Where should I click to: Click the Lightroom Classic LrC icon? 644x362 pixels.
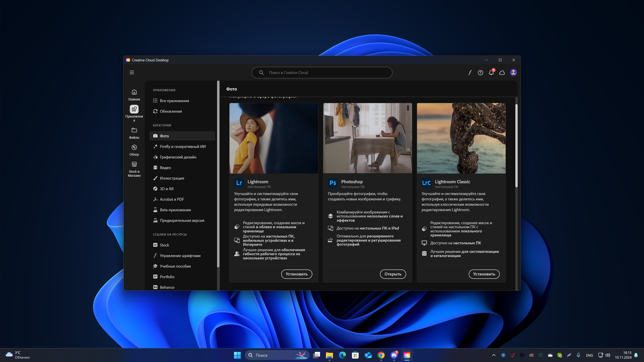pos(426,183)
